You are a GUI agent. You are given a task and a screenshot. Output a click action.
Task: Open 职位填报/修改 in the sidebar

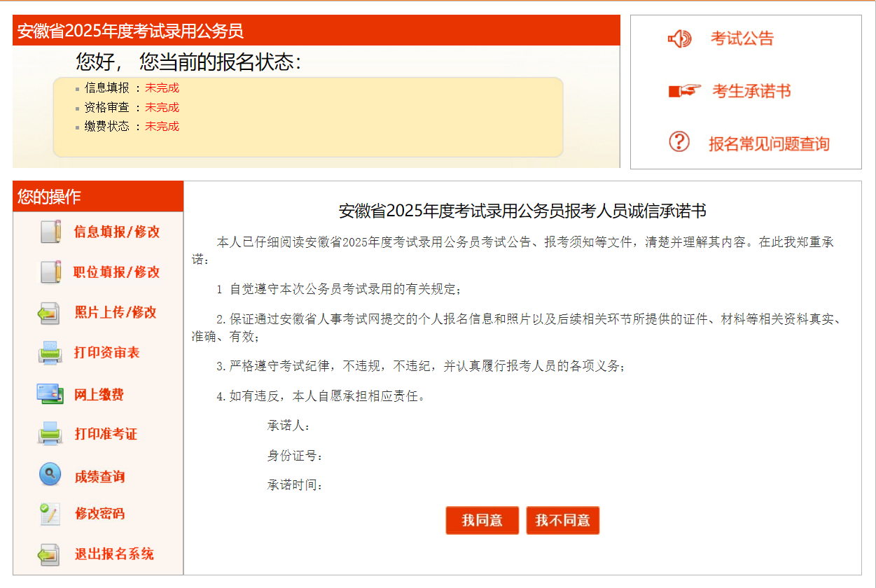(x=117, y=272)
